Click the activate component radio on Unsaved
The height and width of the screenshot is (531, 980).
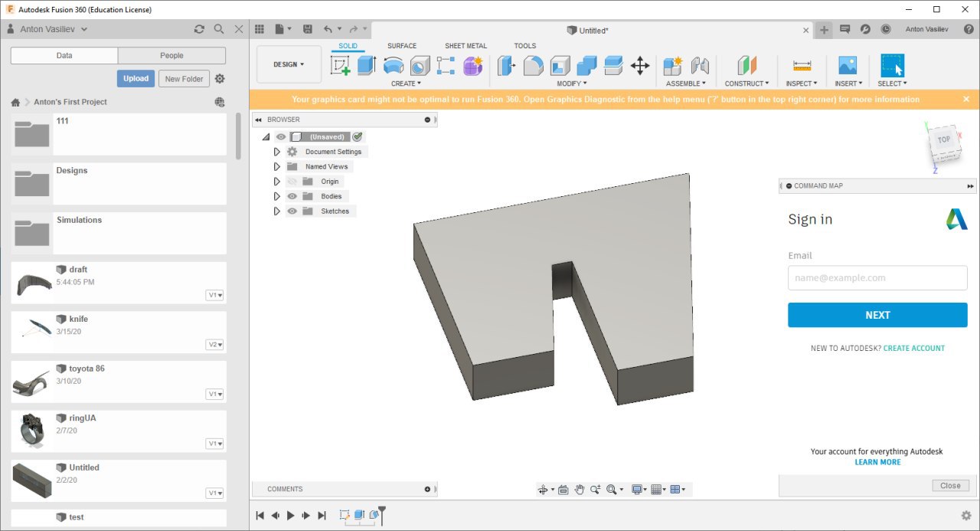[358, 136]
